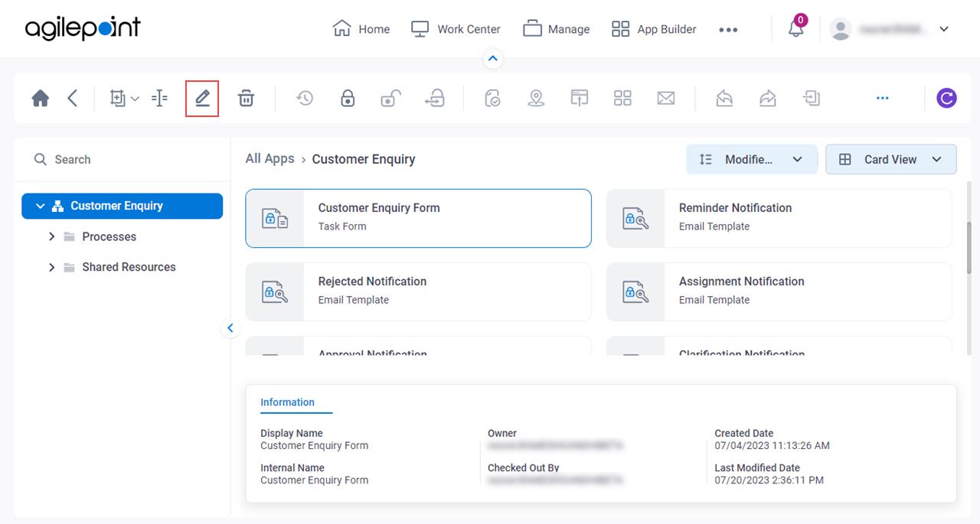Click the Last Modified Date value

pyautogui.click(x=769, y=480)
